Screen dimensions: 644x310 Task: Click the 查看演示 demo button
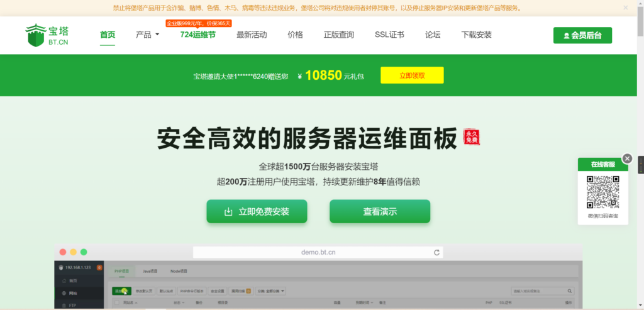[380, 211]
